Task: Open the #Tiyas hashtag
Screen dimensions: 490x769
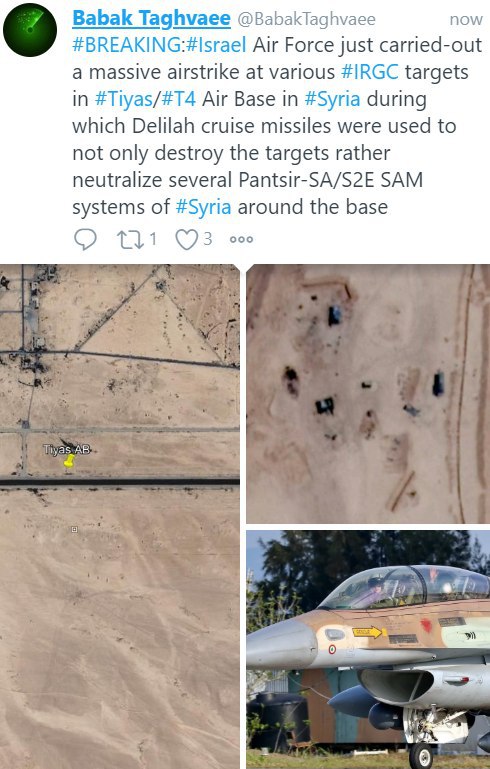Action: click(x=124, y=99)
